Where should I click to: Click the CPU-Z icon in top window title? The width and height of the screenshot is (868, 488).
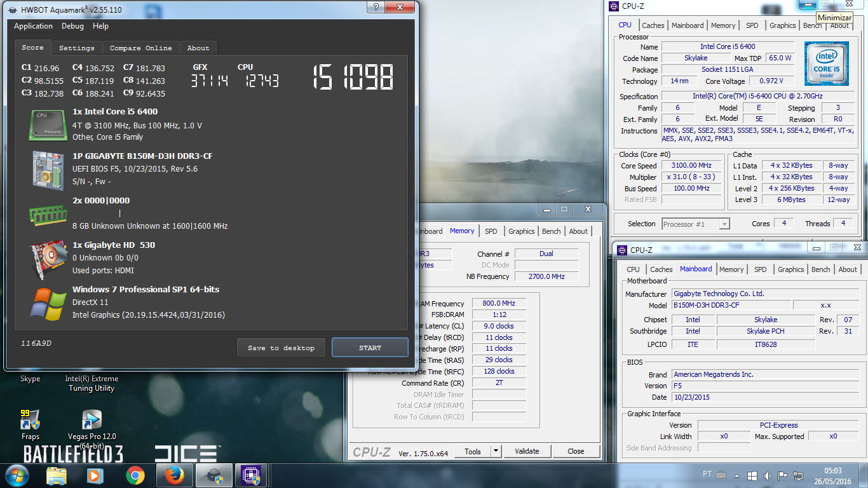(614, 6)
